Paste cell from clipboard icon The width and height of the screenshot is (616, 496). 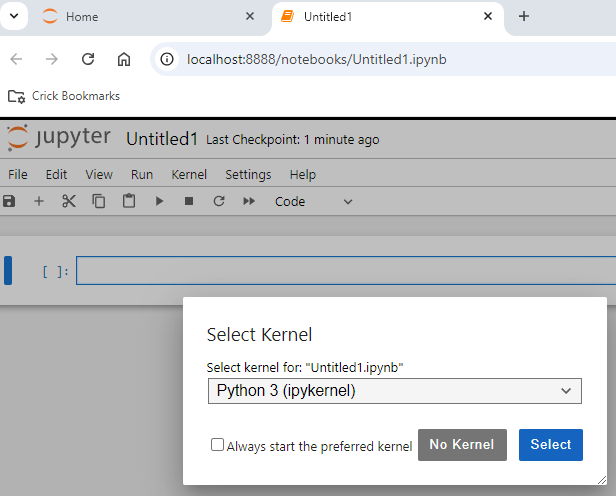tap(129, 201)
